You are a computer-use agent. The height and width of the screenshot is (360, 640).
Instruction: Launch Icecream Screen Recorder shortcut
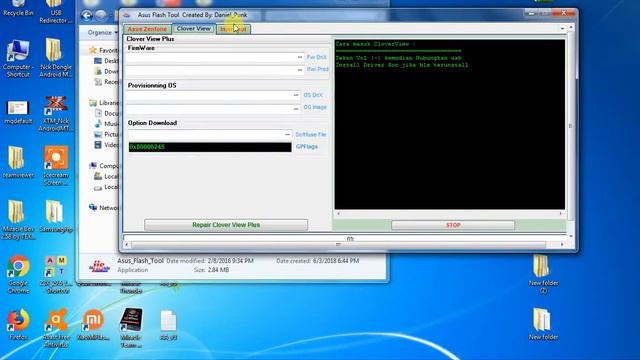(x=56, y=165)
